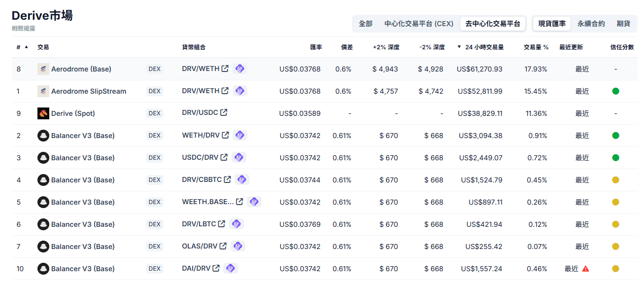Viewport: 644px width, 284px height.
Task: Open Aerodrome SlipStream exchange link
Action: (x=89, y=91)
